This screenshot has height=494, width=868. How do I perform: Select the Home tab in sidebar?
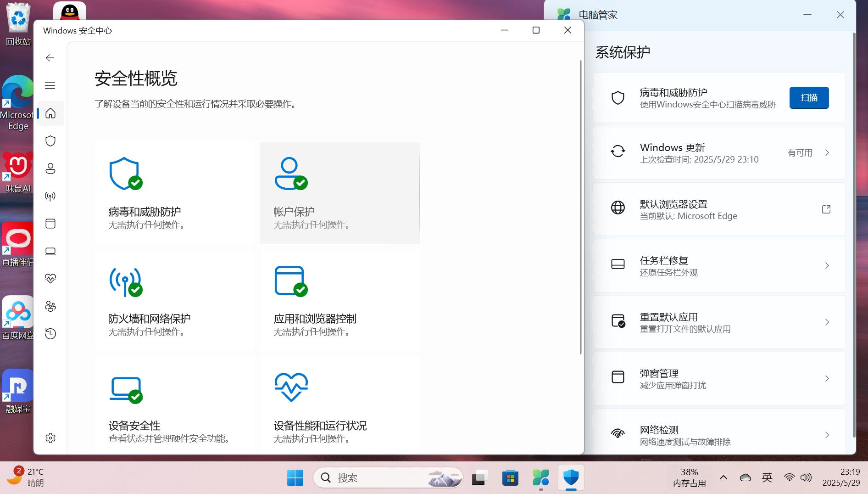click(x=50, y=113)
